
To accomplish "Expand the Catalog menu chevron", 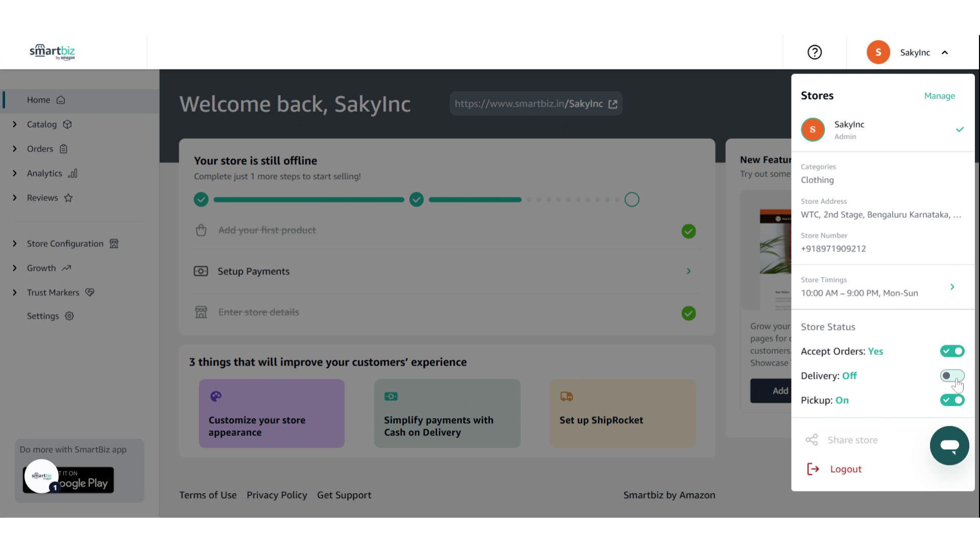I will coord(15,124).
